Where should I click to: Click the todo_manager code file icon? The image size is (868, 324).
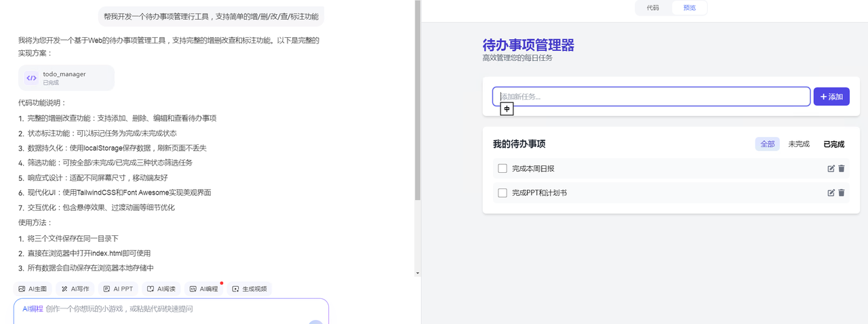click(31, 78)
